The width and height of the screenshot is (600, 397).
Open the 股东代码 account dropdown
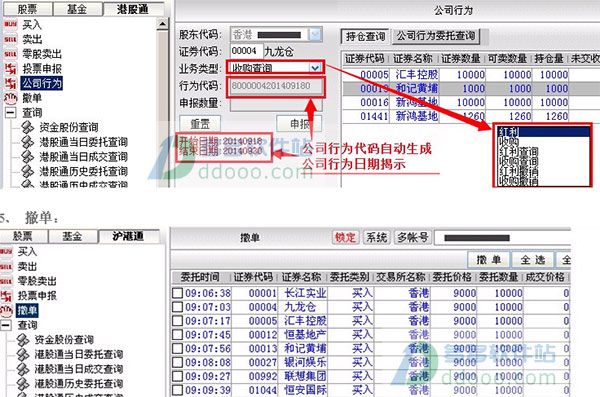point(315,35)
